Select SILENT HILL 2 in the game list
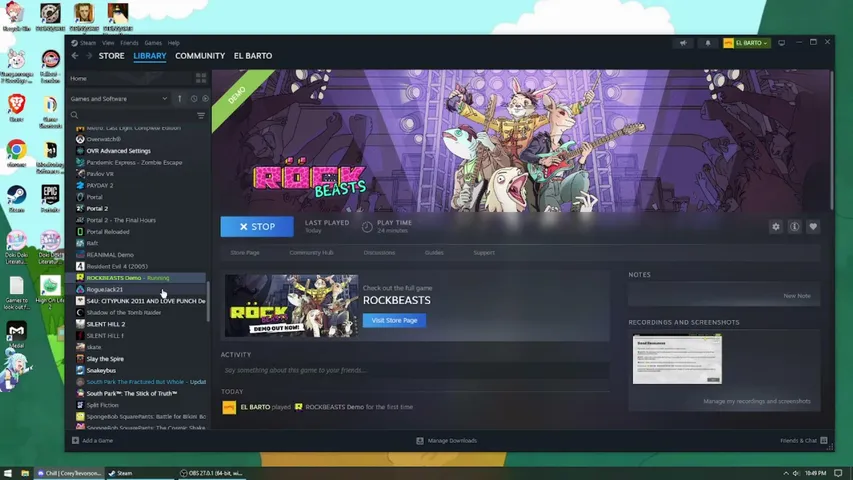Screen dimensions: 853x480 106,324
